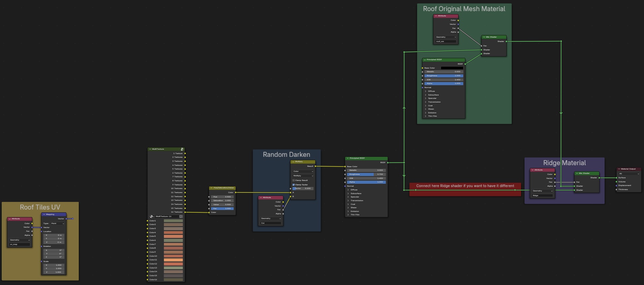Open the Multiply blend mode dropdown
Viewport: 644px width, 285px height.
pyautogui.click(x=303, y=176)
